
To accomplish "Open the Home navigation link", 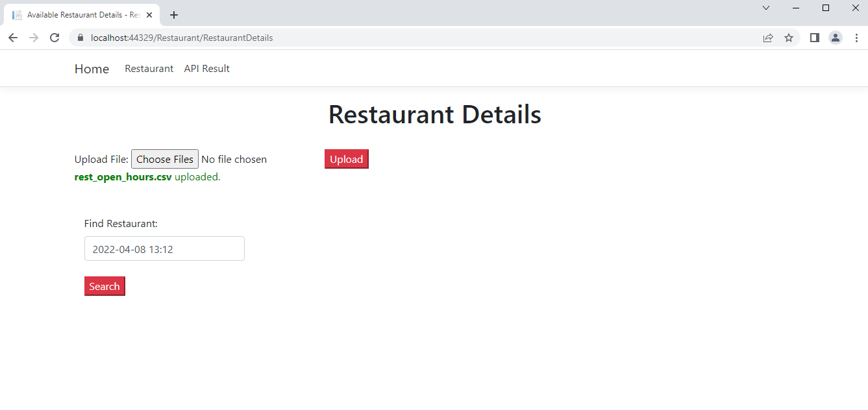I will pyautogui.click(x=92, y=69).
